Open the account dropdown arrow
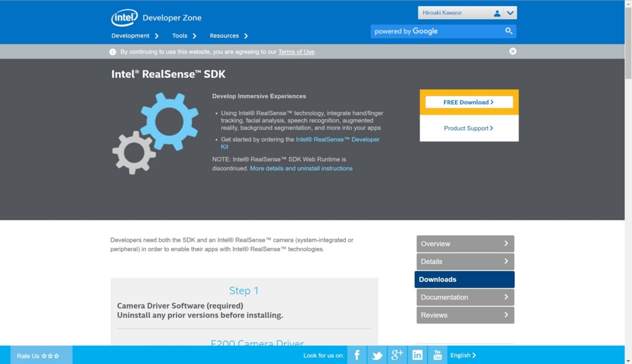 pyautogui.click(x=510, y=13)
